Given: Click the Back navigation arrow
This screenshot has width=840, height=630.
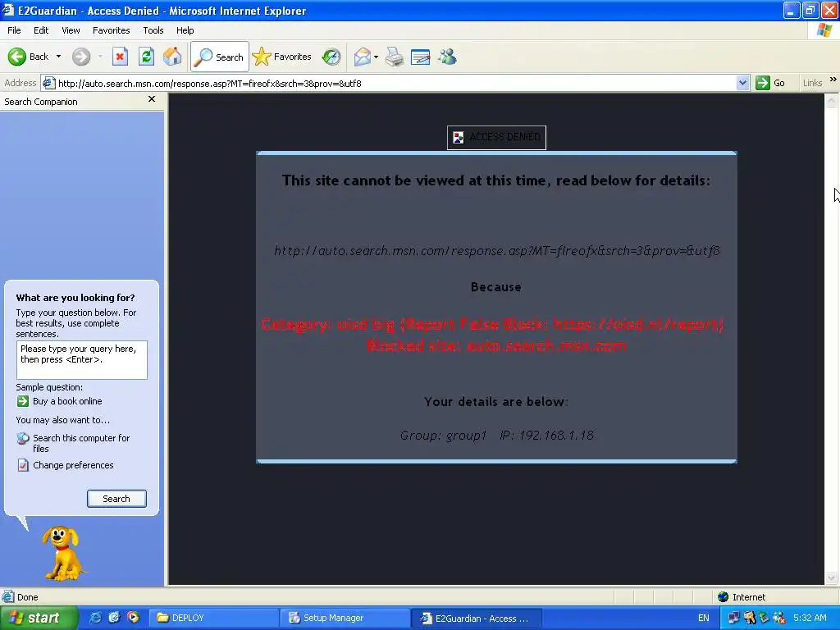Looking at the screenshot, I should 17,57.
